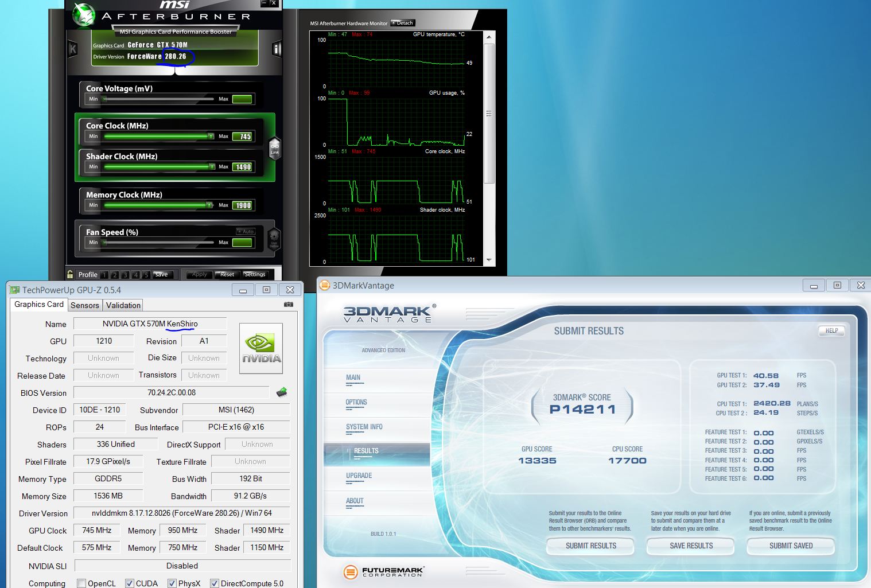Toggle the CUDA checkbox in GPU-Z

[x=129, y=583]
